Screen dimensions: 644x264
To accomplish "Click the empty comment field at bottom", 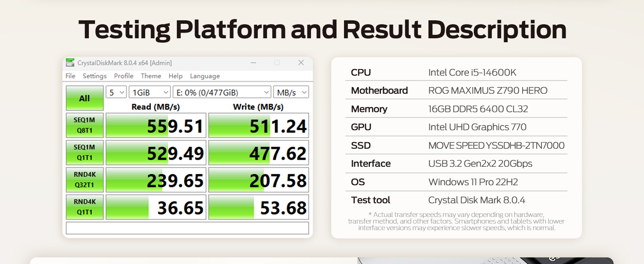I will [x=187, y=228].
